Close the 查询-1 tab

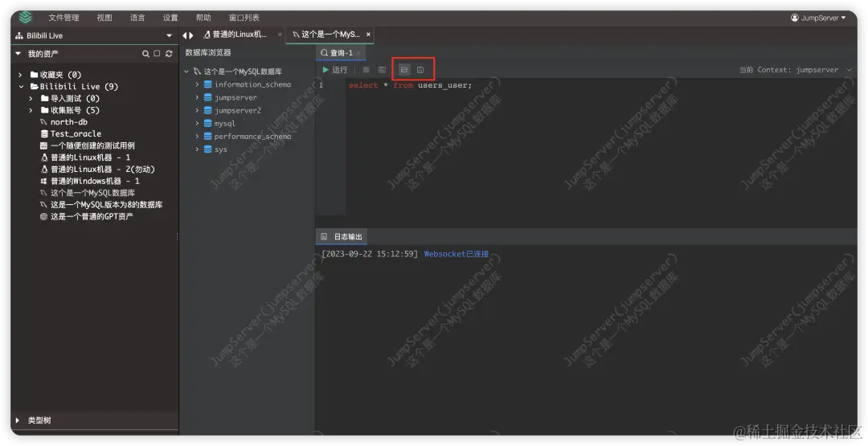(x=358, y=53)
